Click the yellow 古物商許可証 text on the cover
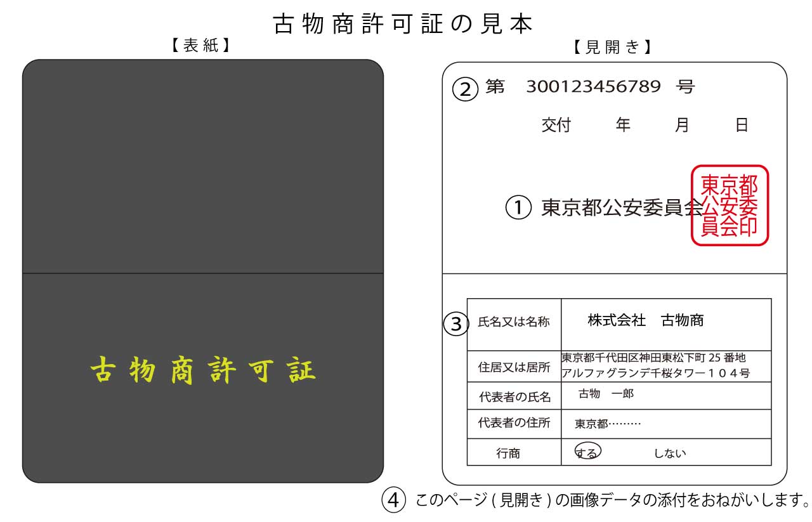The height and width of the screenshot is (522, 812). point(203,370)
